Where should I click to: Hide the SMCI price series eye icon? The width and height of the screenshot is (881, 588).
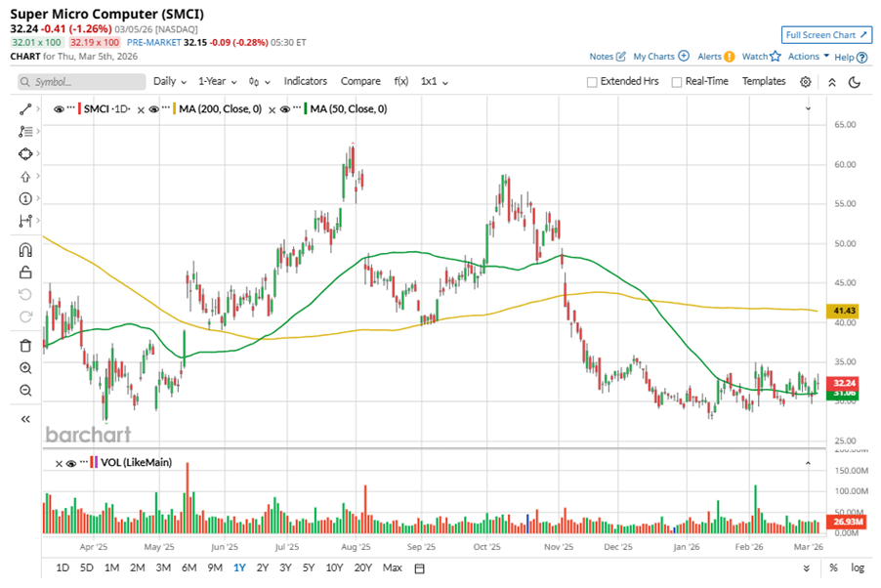coord(59,109)
